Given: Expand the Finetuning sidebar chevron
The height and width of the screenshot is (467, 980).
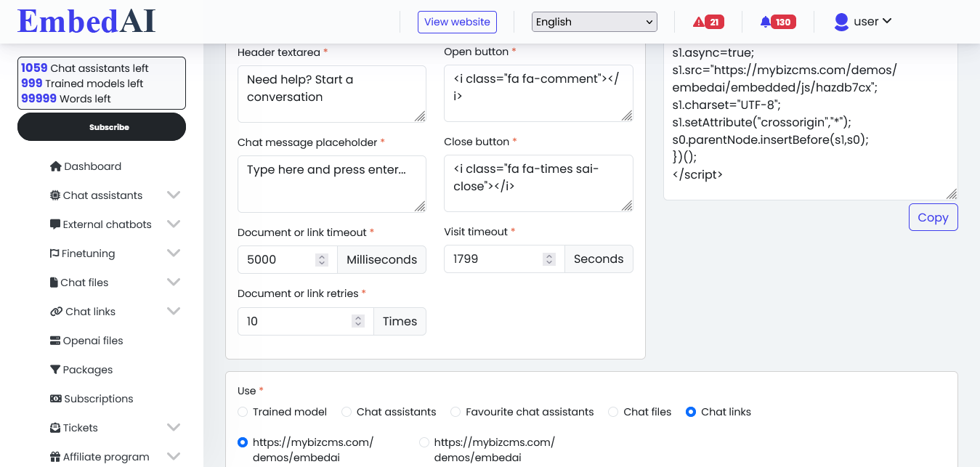Looking at the screenshot, I should (174, 253).
